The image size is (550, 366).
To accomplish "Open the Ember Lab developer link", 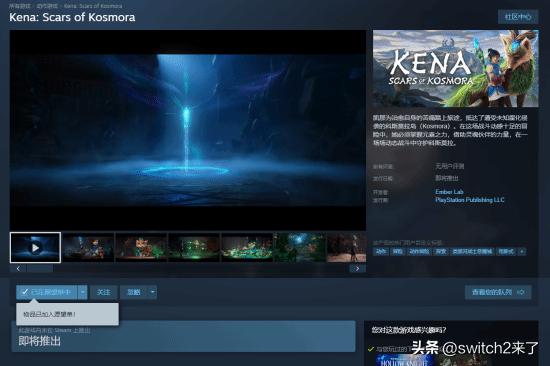I will coord(449,192).
